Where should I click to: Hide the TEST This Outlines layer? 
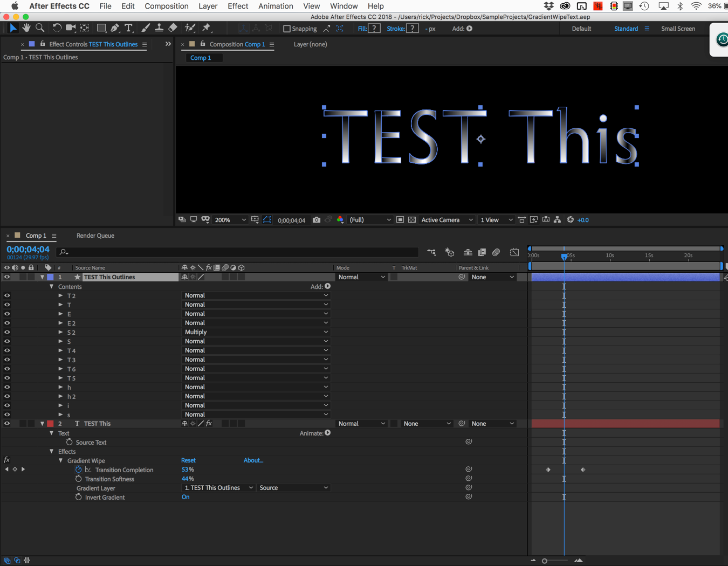7,277
